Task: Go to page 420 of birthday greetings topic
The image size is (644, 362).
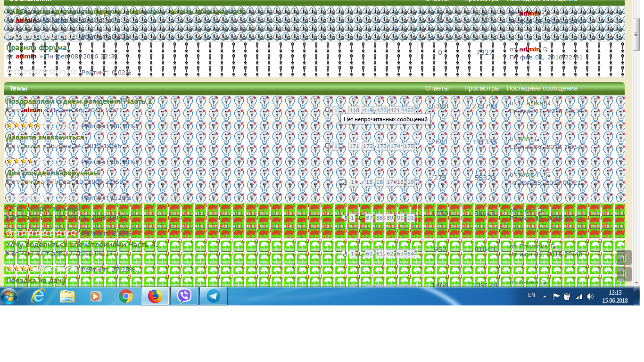Action: (x=381, y=110)
